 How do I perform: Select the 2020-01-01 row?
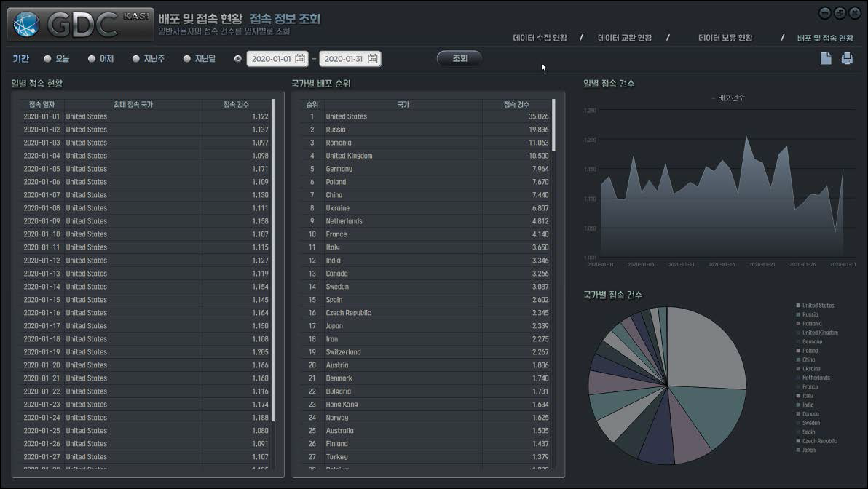pyautogui.click(x=146, y=116)
